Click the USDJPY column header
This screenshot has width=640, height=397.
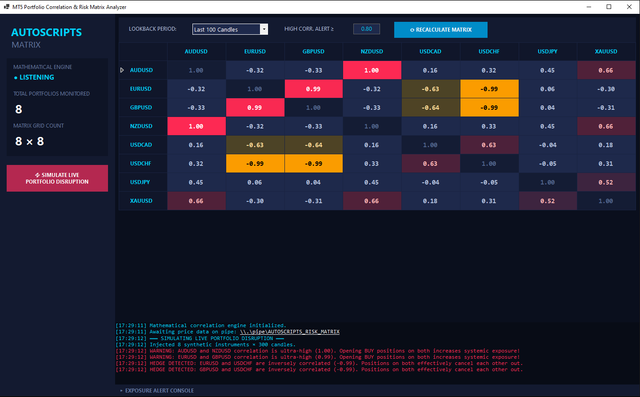tap(547, 51)
